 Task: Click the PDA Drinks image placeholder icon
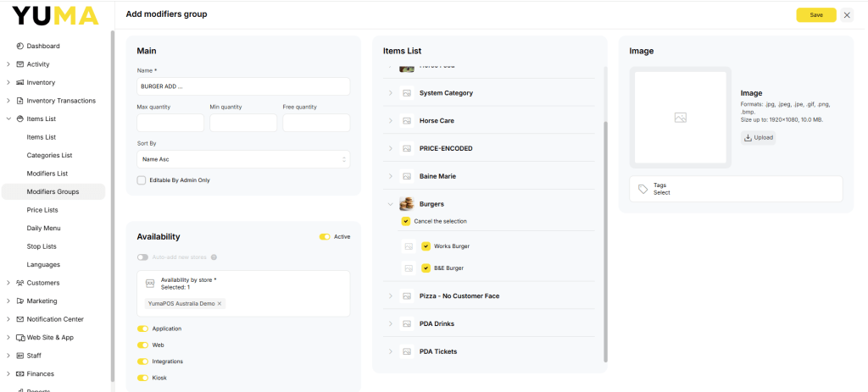pos(407,323)
